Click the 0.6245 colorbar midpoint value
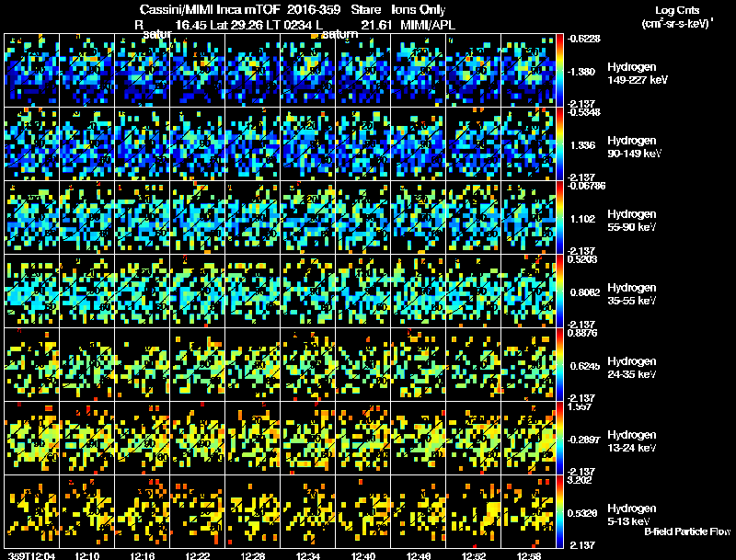 [x=585, y=366]
